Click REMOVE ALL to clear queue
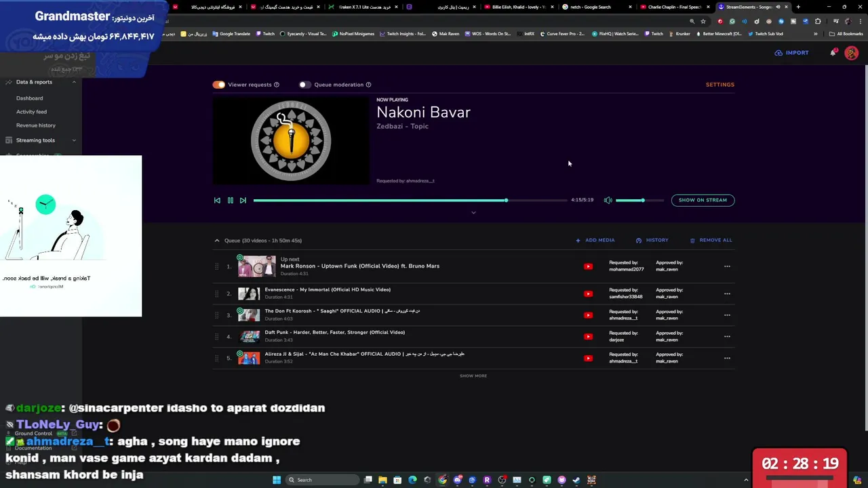The image size is (868, 488). point(711,240)
